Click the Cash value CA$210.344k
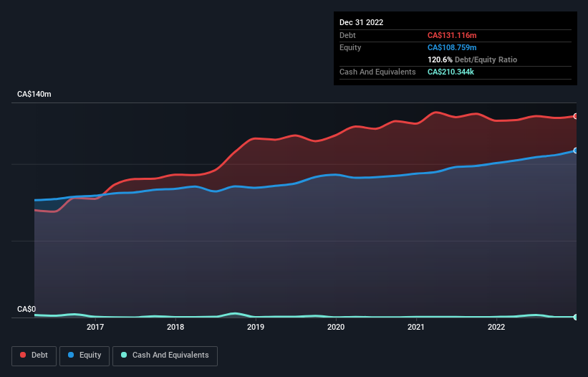This screenshot has height=377, width=588. click(450, 72)
